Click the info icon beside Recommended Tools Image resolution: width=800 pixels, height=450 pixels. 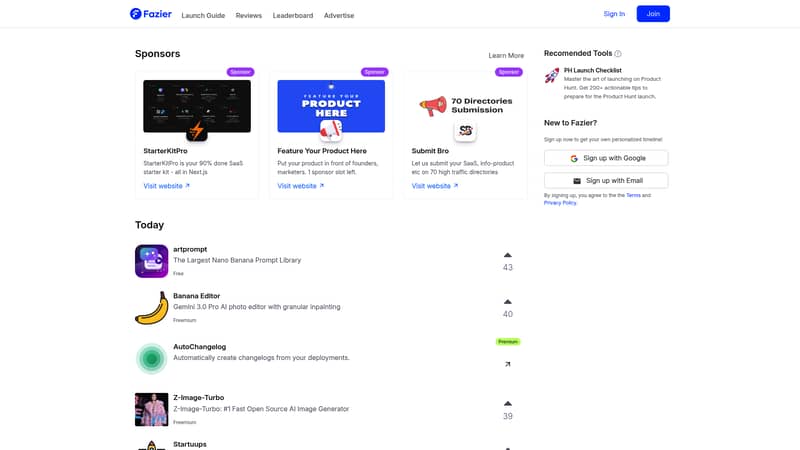click(x=618, y=54)
